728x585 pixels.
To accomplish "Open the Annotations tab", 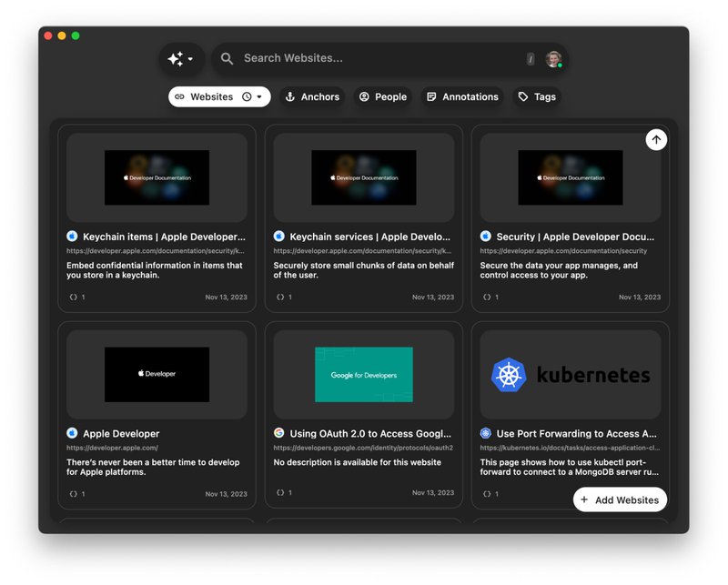I will pyautogui.click(x=462, y=96).
